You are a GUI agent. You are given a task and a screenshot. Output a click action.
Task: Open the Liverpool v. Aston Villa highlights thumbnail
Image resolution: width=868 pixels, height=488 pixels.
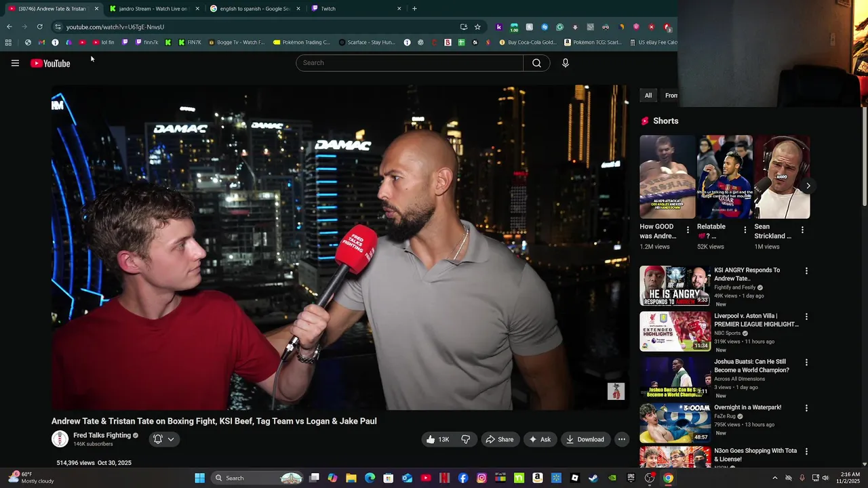pyautogui.click(x=675, y=331)
